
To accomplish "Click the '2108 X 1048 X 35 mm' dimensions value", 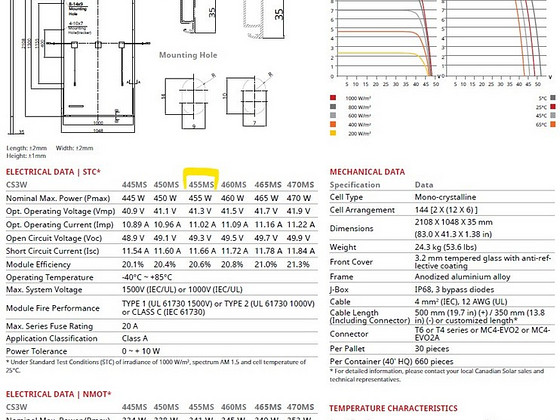I will click(x=454, y=222).
